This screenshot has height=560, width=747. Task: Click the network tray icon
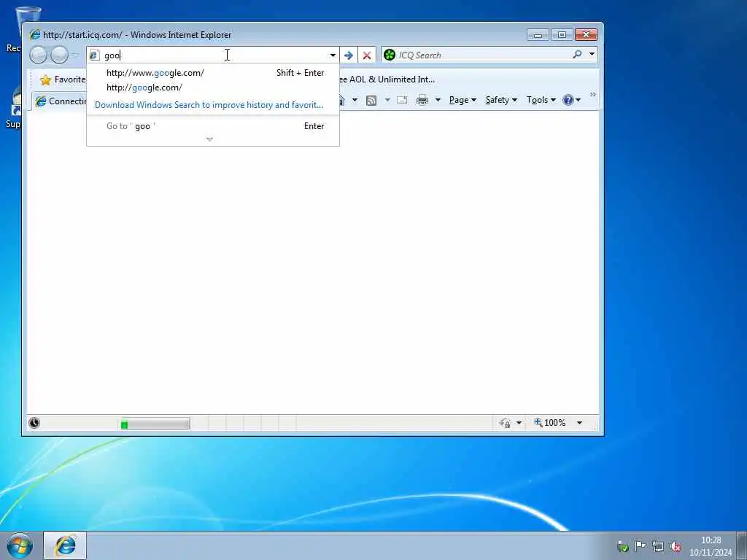pos(658,547)
